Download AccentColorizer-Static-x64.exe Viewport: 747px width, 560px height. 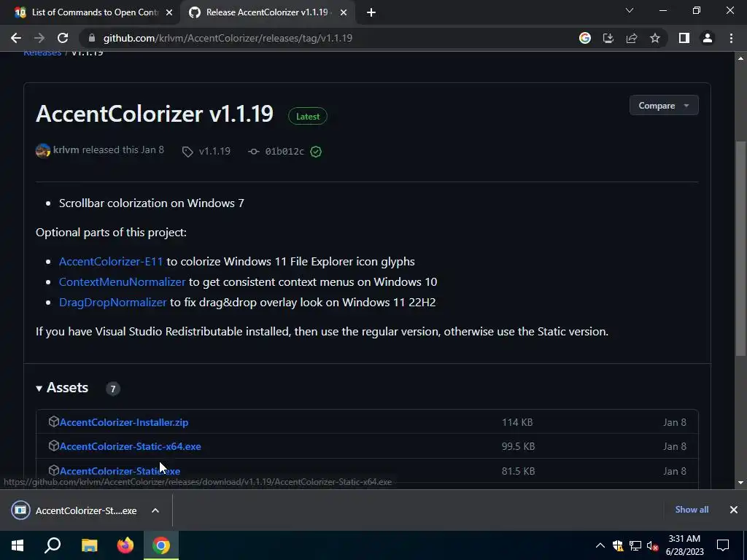tap(131, 447)
